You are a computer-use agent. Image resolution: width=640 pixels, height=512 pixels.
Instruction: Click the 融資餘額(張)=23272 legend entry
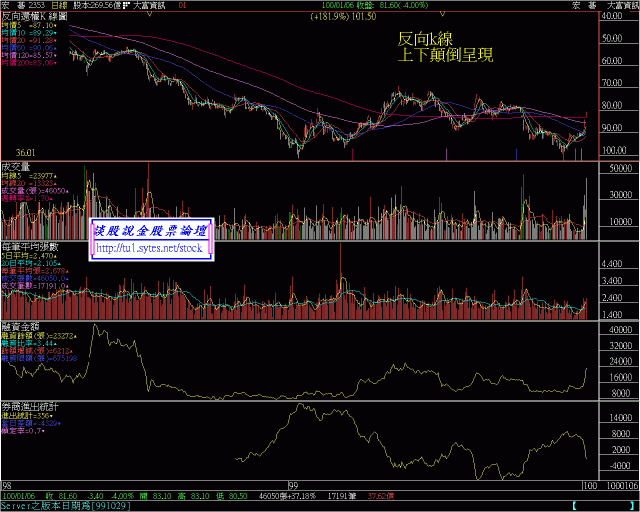(39, 336)
